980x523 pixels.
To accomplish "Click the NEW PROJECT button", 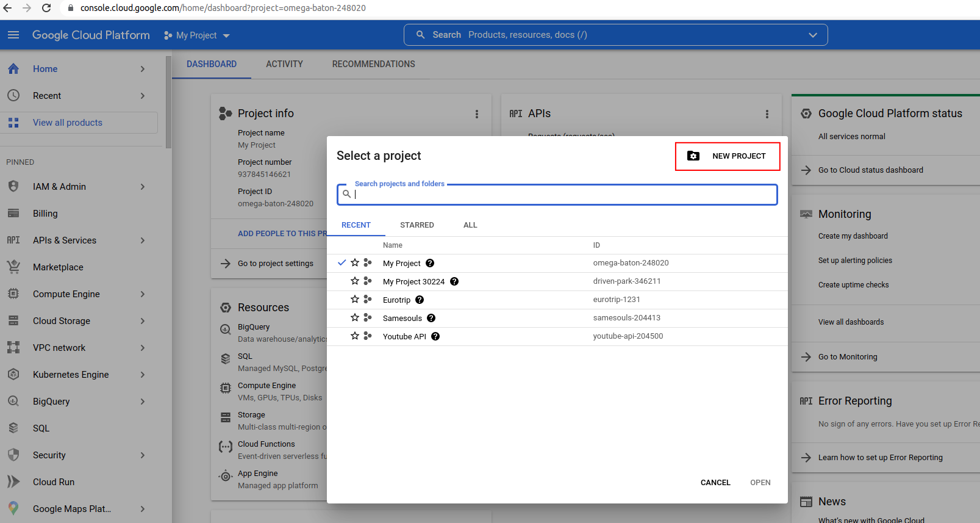I will point(727,156).
